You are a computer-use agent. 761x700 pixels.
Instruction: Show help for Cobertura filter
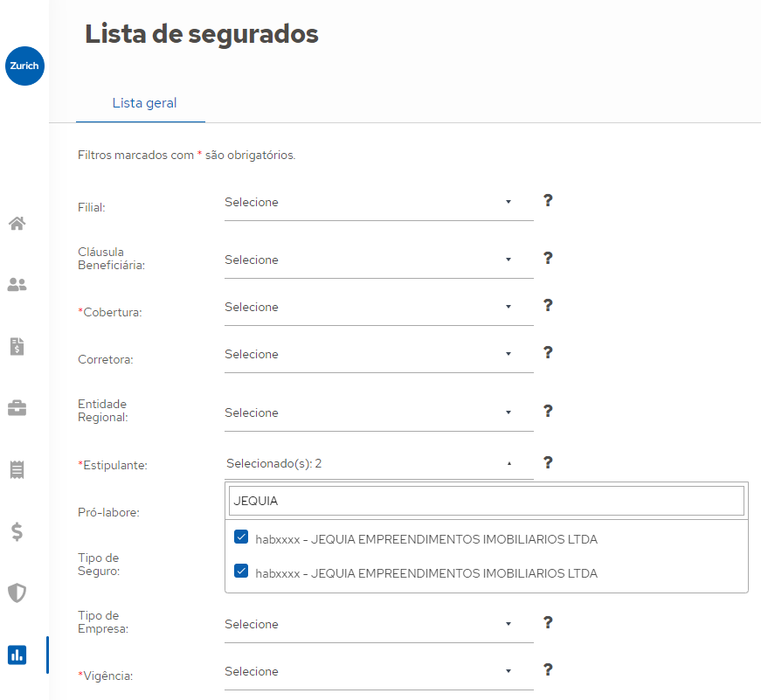click(x=548, y=305)
